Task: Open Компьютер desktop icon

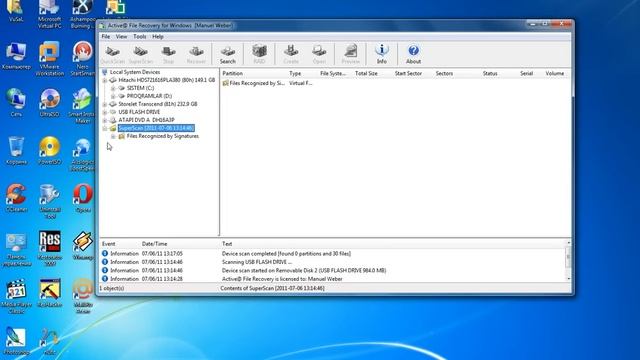Action: tap(16, 56)
